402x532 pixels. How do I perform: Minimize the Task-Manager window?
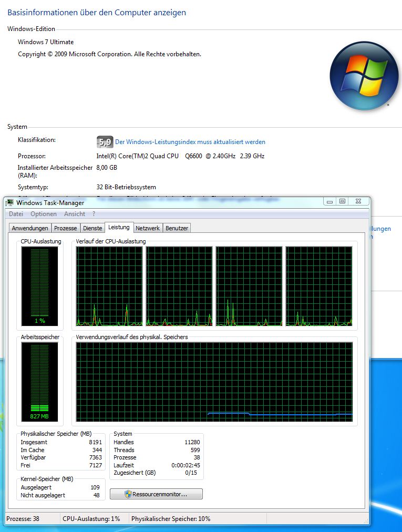pyautogui.click(x=329, y=201)
